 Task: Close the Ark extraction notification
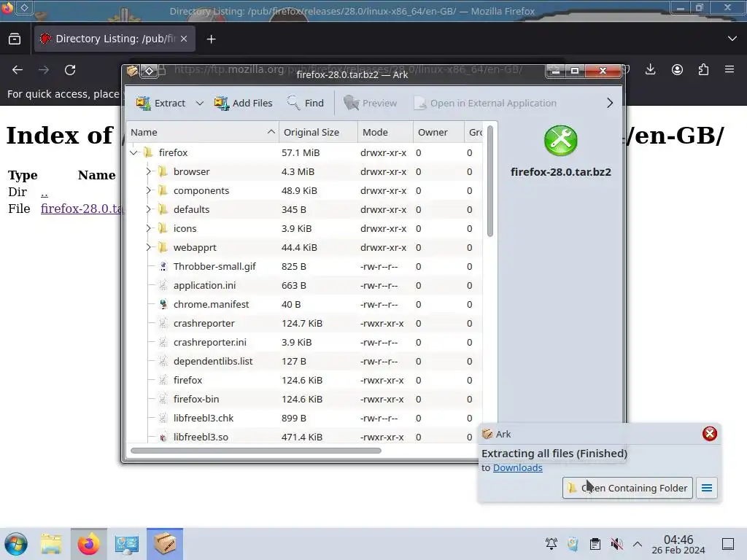pyautogui.click(x=710, y=434)
